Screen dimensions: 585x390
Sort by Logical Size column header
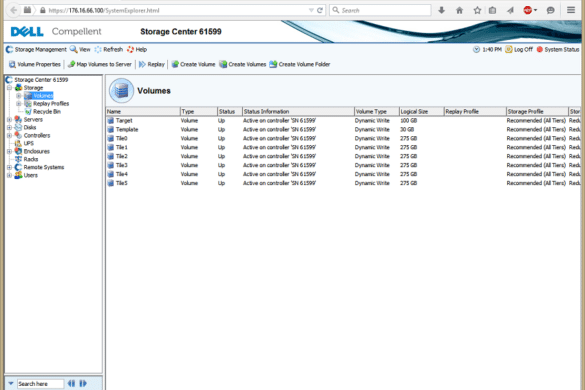[421, 111]
